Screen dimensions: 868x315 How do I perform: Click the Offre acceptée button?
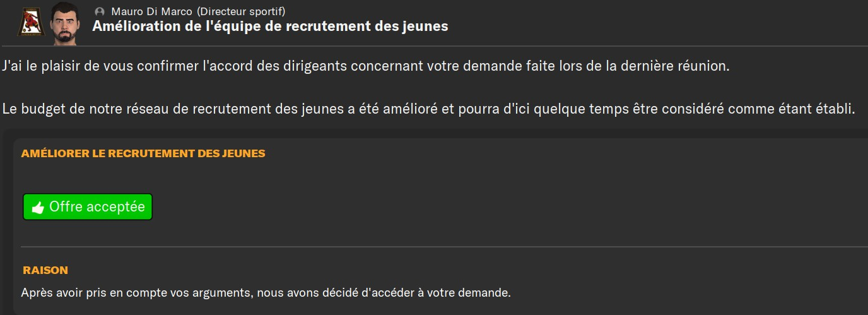coord(88,207)
